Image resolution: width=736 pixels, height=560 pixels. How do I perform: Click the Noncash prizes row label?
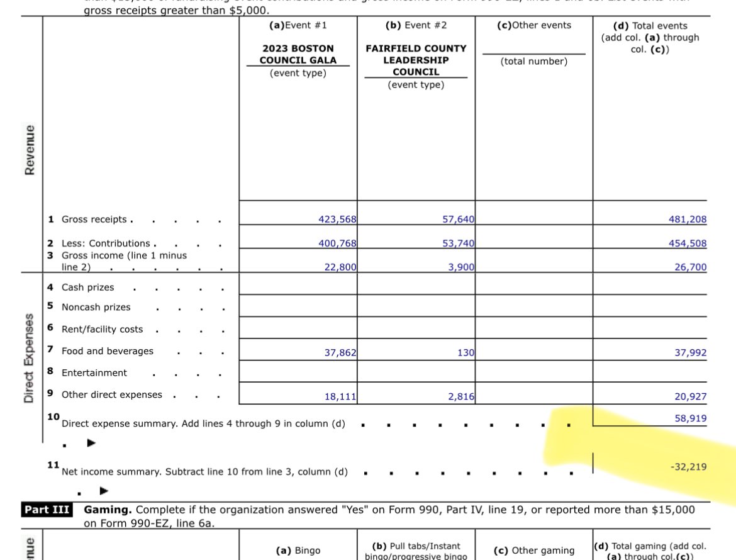[x=96, y=307]
